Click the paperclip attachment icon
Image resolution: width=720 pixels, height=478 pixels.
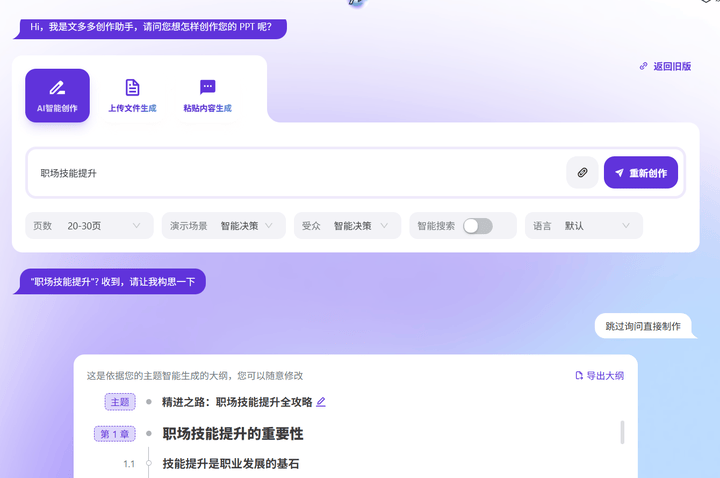tap(582, 173)
